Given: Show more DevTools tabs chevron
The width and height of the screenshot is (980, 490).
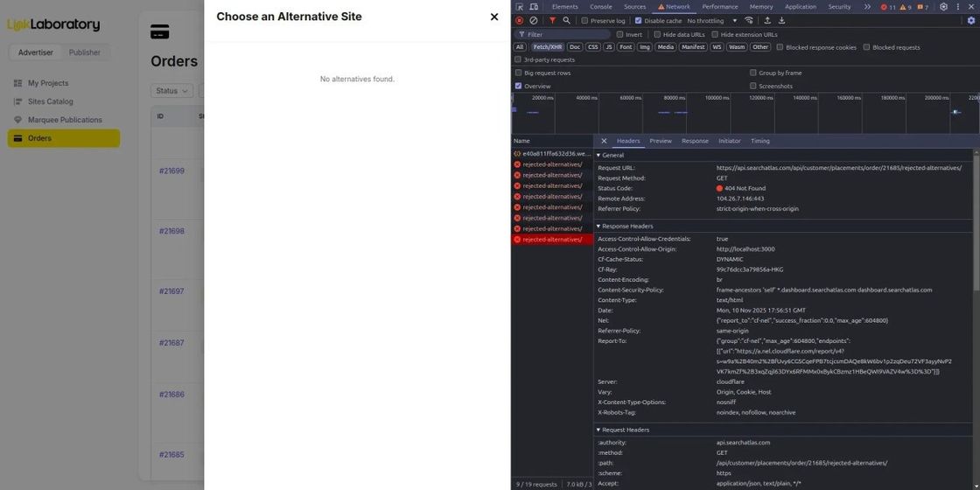Looking at the screenshot, I should 867,7.
